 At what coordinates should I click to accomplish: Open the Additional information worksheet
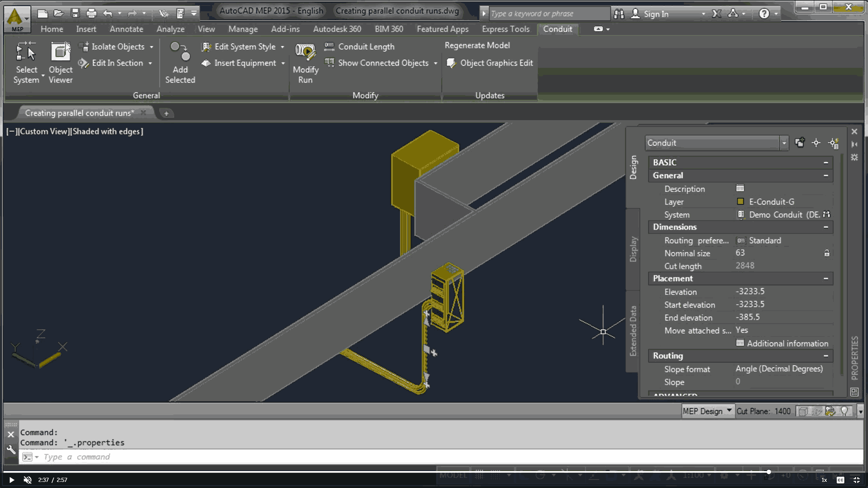(x=782, y=343)
